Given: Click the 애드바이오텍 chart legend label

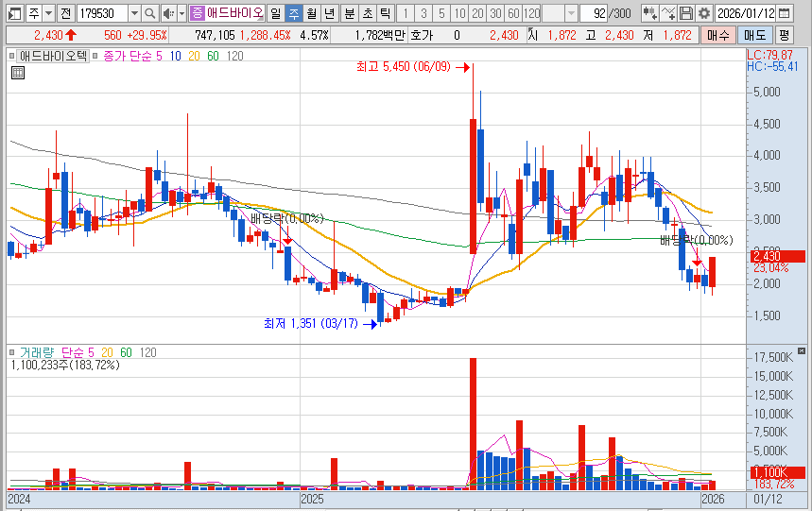Looking at the screenshot, I should tap(53, 56).
